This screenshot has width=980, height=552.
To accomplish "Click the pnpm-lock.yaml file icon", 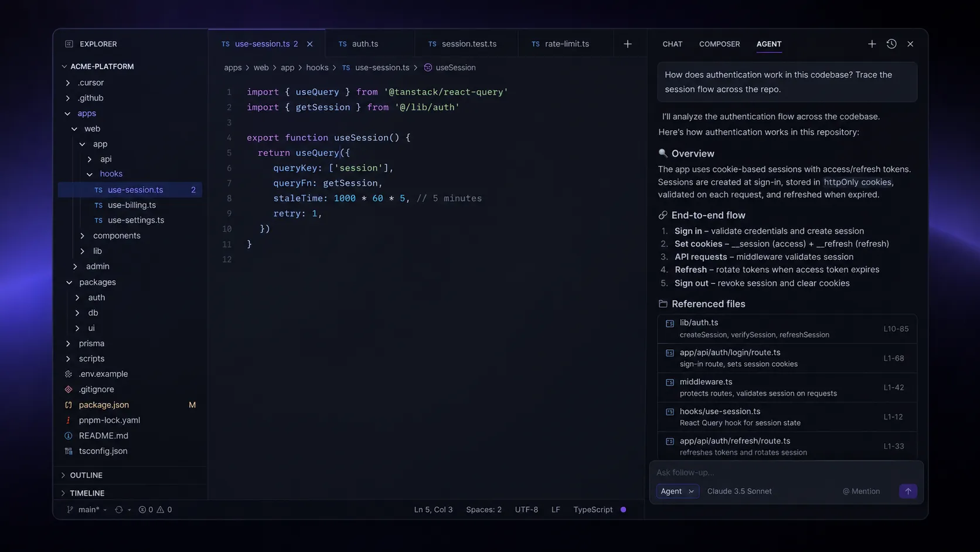I will pos(69,420).
